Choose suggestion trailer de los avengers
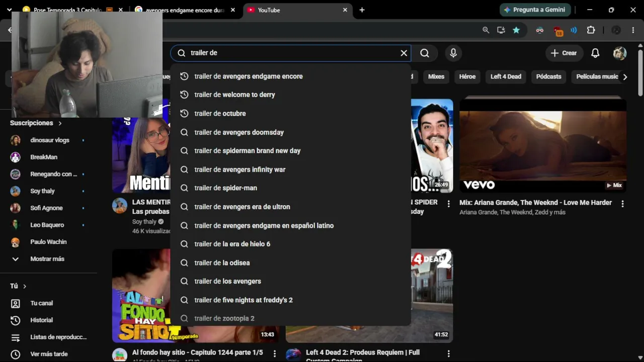 pos(291,282)
